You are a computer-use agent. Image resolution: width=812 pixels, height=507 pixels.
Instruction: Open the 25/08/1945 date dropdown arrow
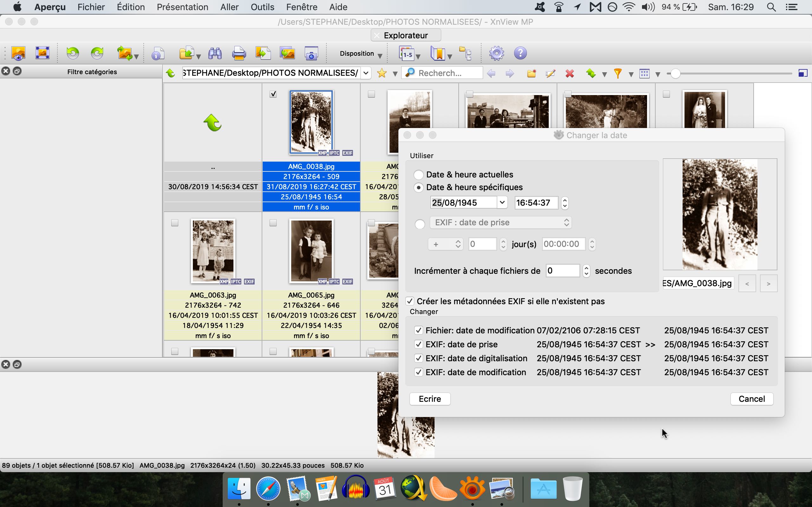pos(502,202)
